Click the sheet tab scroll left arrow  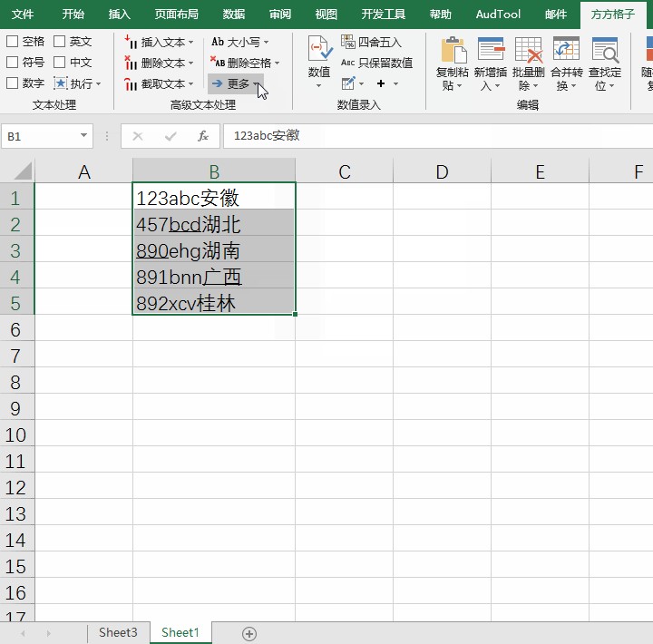pos(23,634)
